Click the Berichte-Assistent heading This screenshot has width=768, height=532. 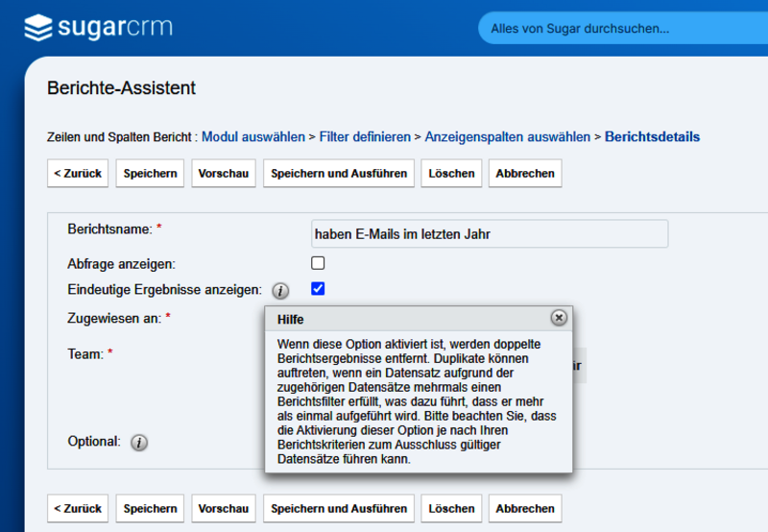tap(121, 88)
